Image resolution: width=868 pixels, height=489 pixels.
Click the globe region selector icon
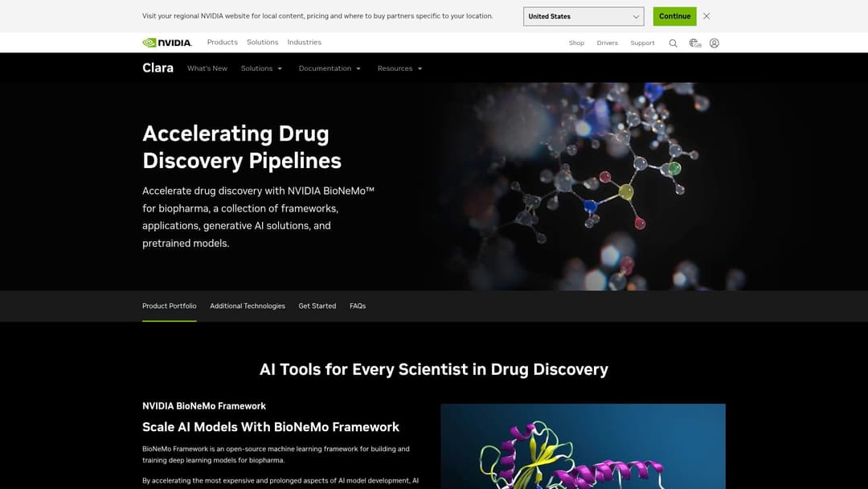point(694,43)
